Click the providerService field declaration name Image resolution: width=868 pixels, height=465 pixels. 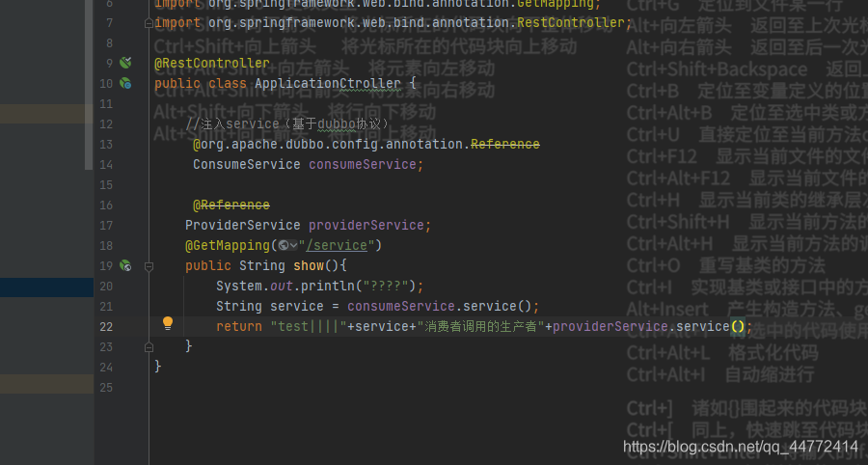tap(366, 226)
